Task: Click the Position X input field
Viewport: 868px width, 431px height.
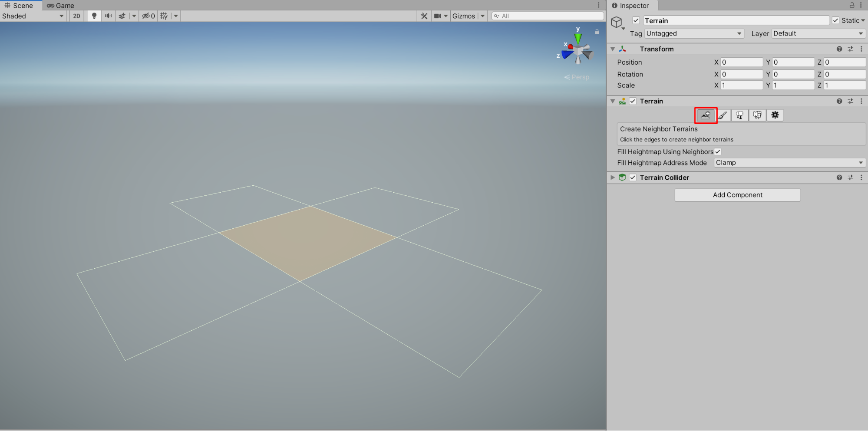Action: [742, 62]
